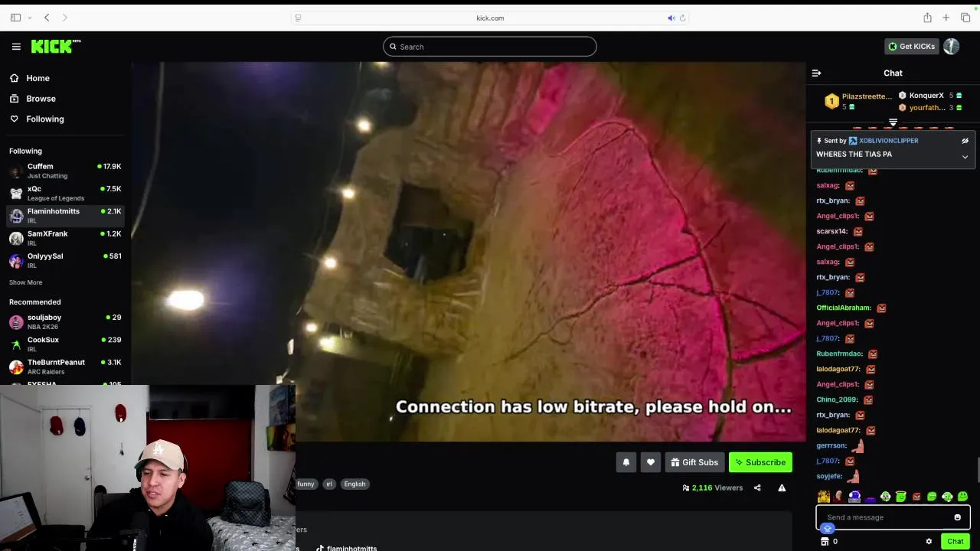
Task: Reload the kick.com page
Action: (x=682, y=18)
